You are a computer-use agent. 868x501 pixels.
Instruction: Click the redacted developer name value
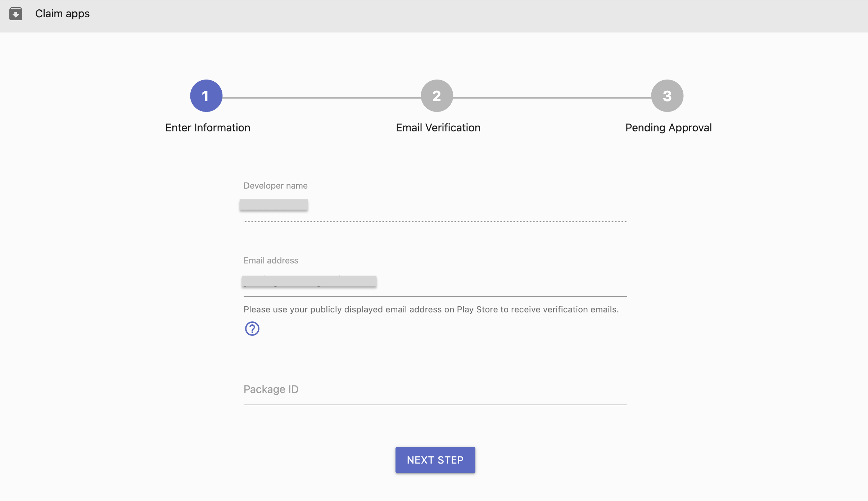pyautogui.click(x=273, y=204)
